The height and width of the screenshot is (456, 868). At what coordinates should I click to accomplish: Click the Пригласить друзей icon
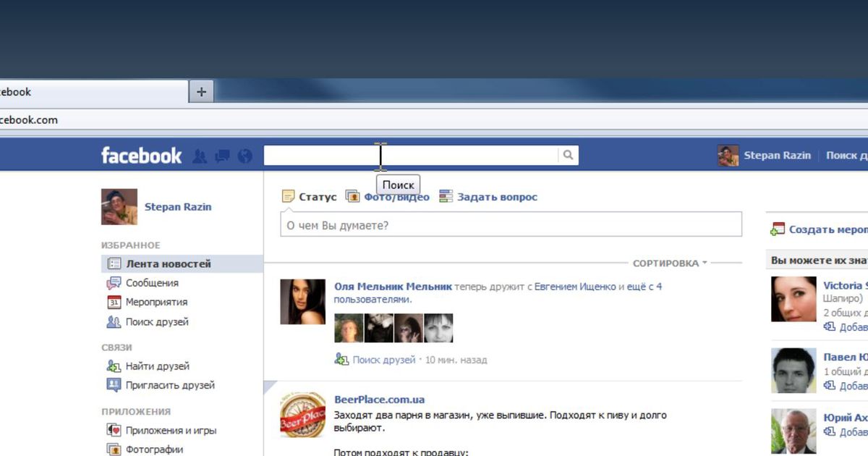coord(114,385)
